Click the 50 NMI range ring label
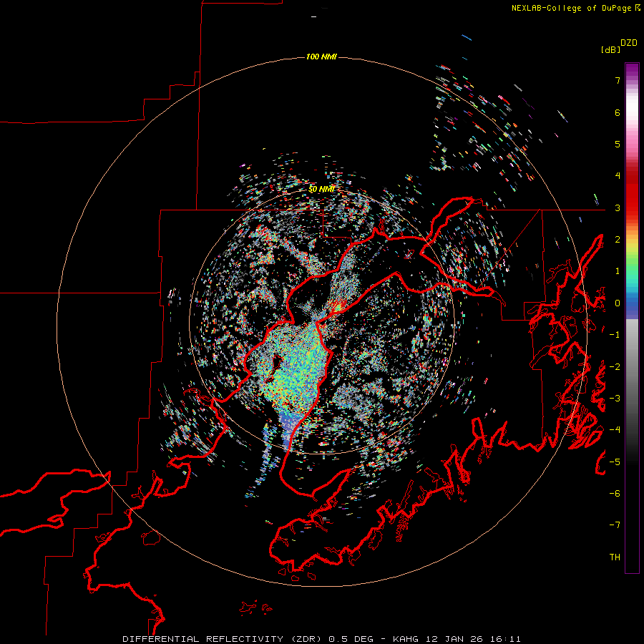This screenshot has width=644, height=644. [x=321, y=189]
